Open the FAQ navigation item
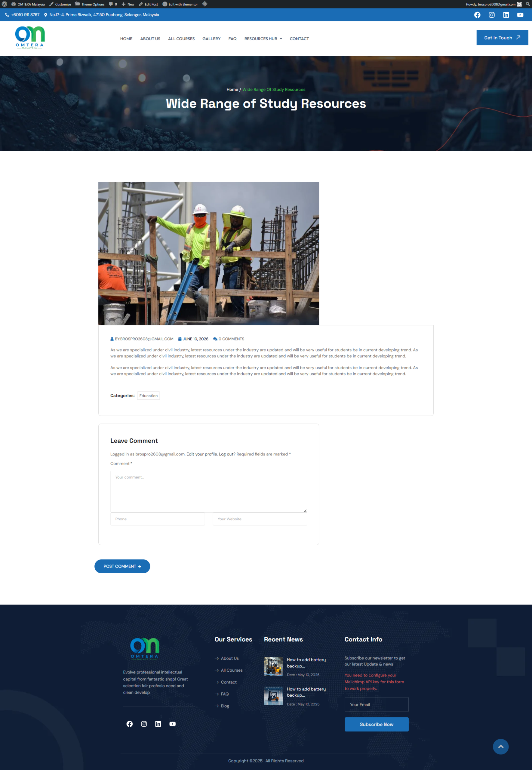The image size is (532, 770). tap(232, 39)
